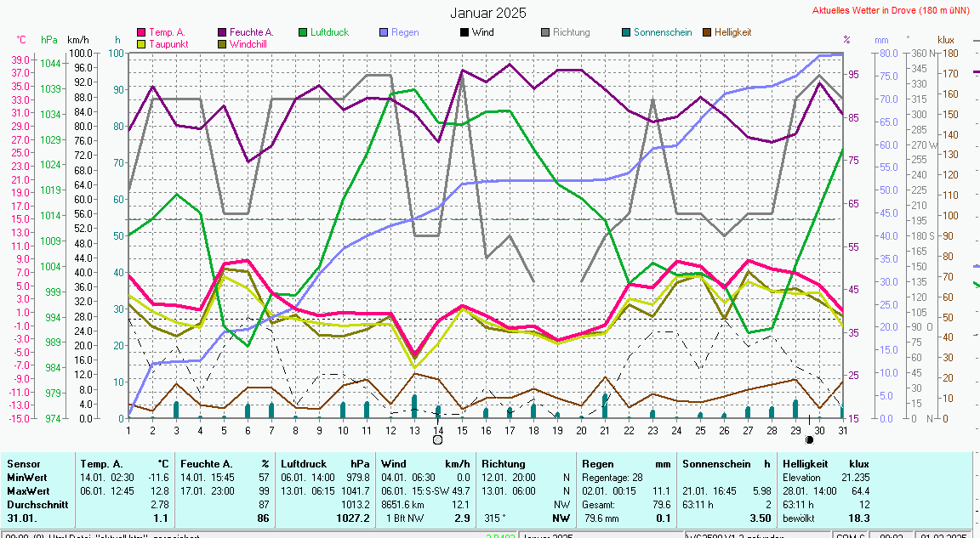Click the pink Temp. A. legend square
Screen dimensions: 980x538
(141, 32)
